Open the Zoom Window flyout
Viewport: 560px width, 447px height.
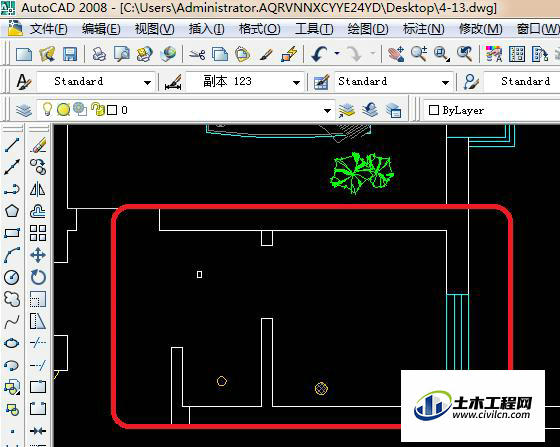442,55
